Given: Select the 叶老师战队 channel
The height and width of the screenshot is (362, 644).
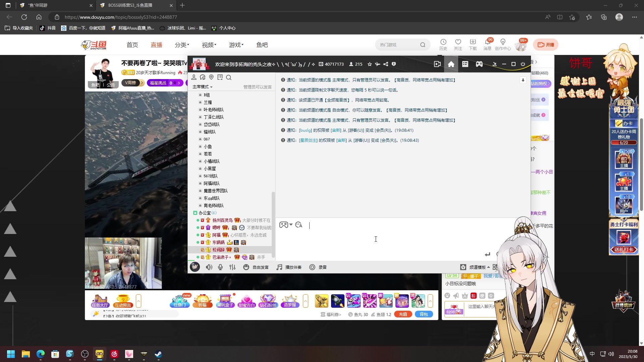Looking at the screenshot, I should pos(214,110).
